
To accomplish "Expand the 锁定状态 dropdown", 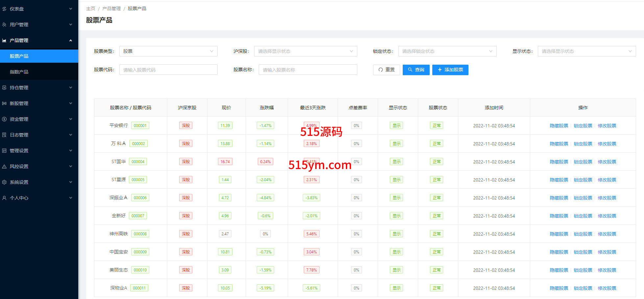I will [x=447, y=51].
